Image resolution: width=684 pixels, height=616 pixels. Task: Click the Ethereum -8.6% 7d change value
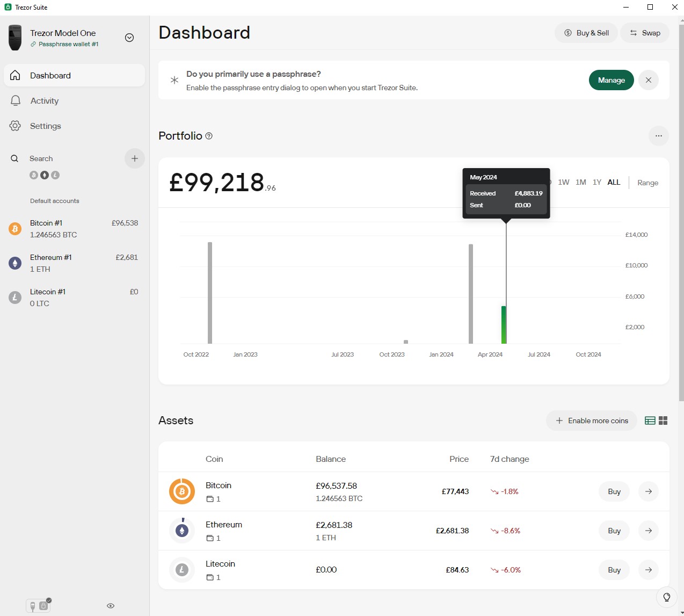[x=506, y=531]
